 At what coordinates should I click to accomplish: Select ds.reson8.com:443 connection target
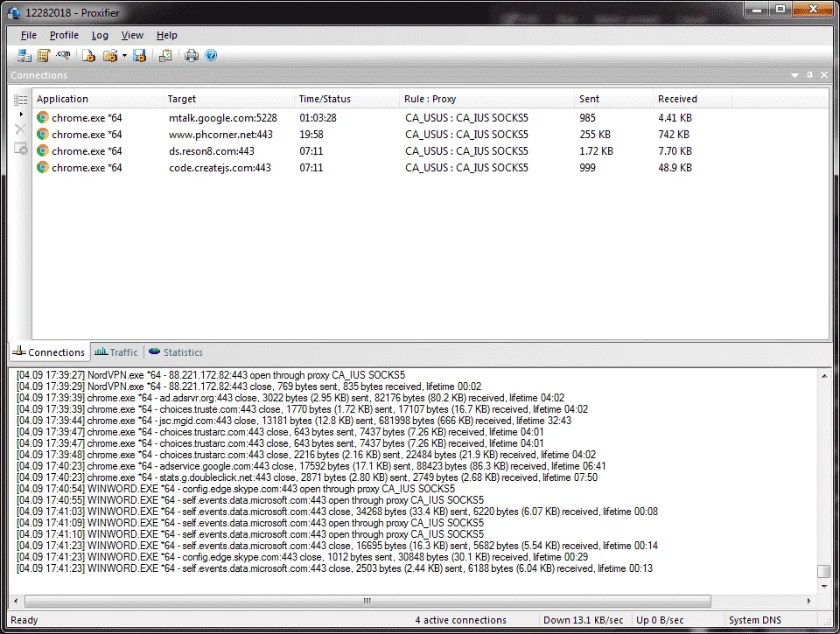[x=212, y=150]
